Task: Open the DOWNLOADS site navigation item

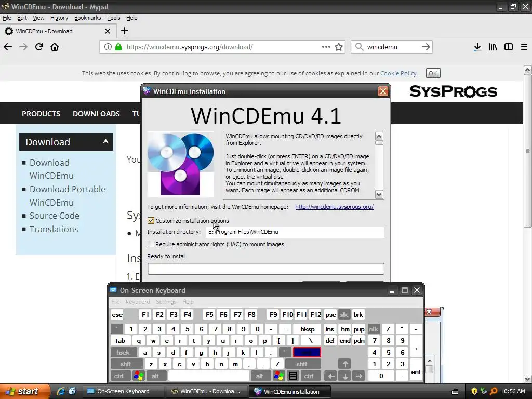Action: coord(96,114)
